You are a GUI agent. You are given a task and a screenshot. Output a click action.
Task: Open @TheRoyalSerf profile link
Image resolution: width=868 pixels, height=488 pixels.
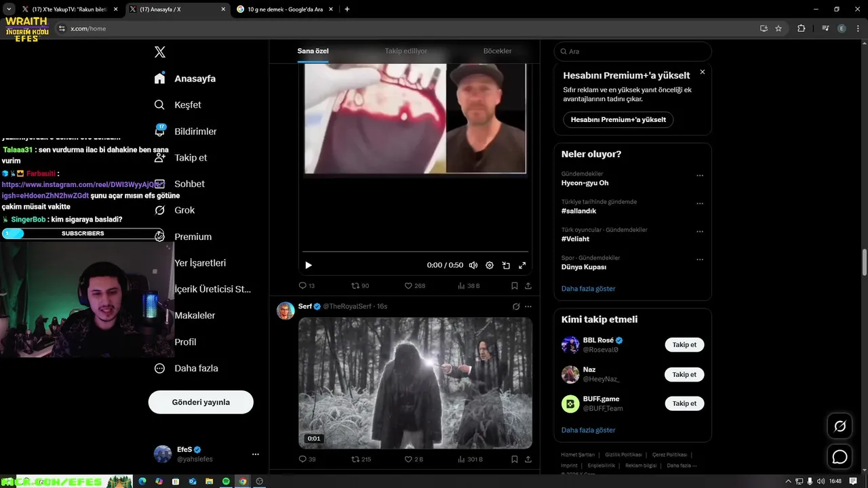point(347,306)
